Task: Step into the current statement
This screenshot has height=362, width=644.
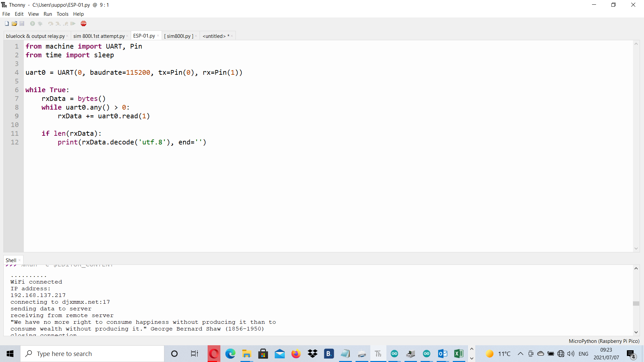Action: coord(58,23)
